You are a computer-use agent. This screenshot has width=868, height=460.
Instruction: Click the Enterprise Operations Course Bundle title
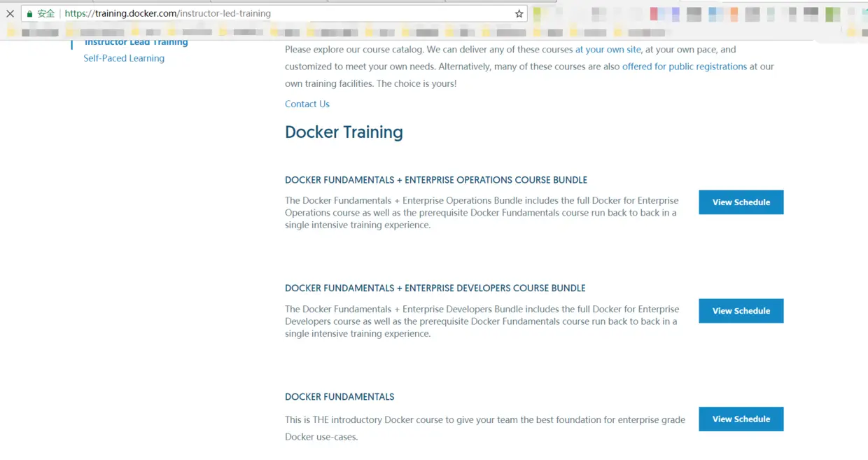pyautogui.click(x=436, y=180)
